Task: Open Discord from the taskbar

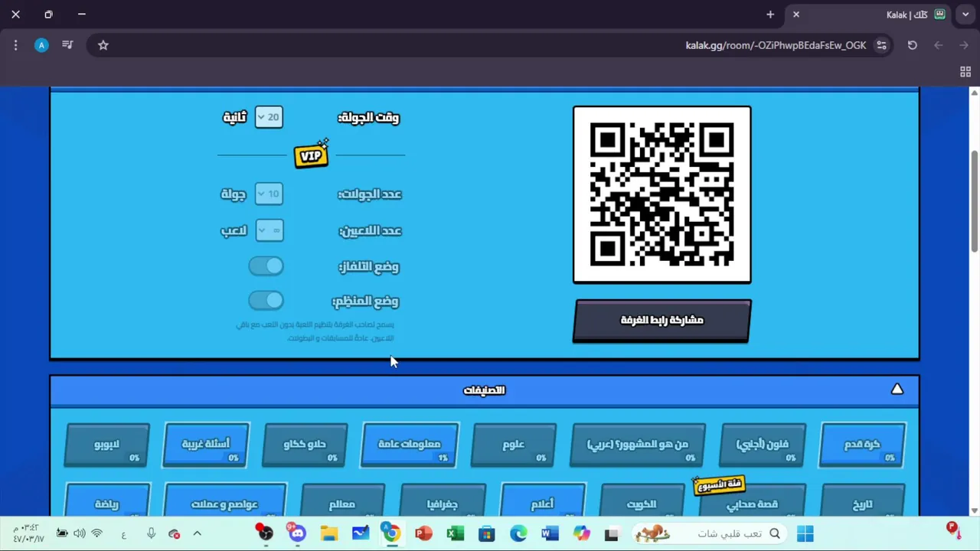Action: pyautogui.click(x=297, y=533)
